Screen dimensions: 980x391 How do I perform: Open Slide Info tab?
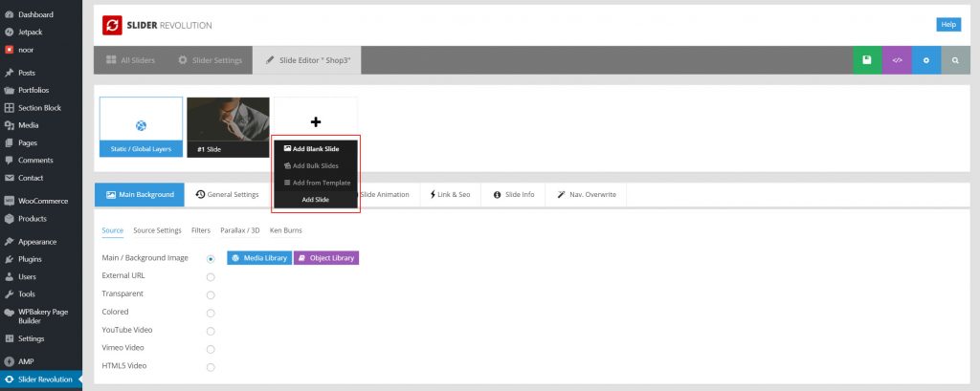click(514, 194)
